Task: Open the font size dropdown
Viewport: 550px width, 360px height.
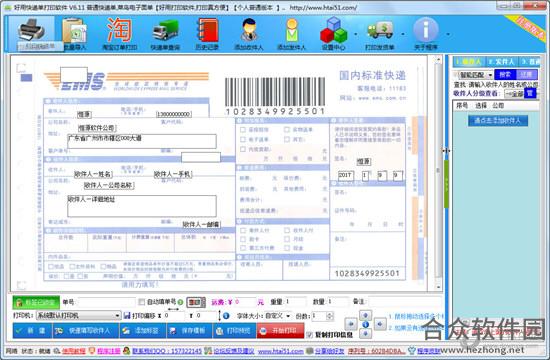Action: [x=278, y=316]
